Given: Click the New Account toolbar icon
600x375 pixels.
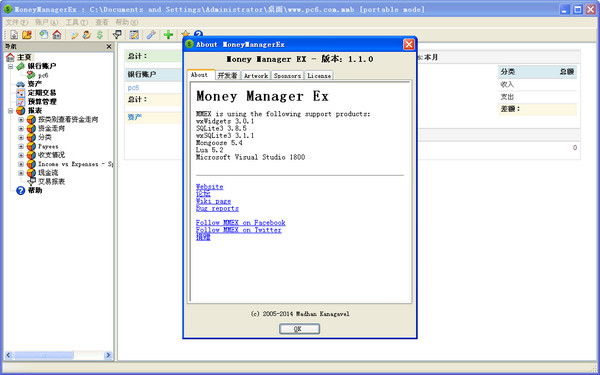Looking at the screenshot, I should pos(44,35).
